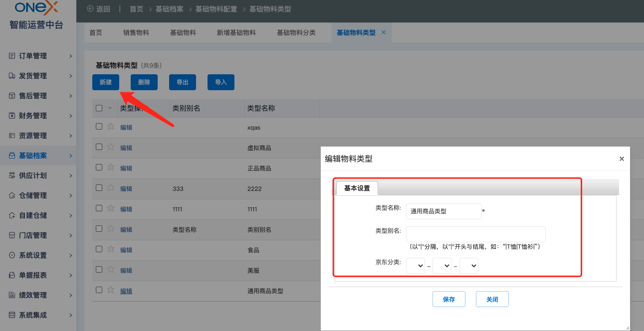Viewport: 644px width, 331px height.
Task: Click the ONEX logo
Action: pyautogui.click(x=36, y=7)
